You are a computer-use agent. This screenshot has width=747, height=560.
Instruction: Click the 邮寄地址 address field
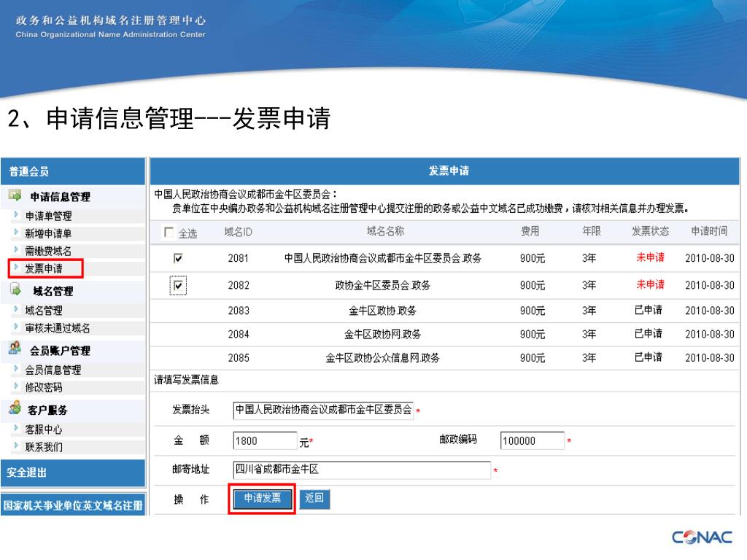click(x=361, y=470)
